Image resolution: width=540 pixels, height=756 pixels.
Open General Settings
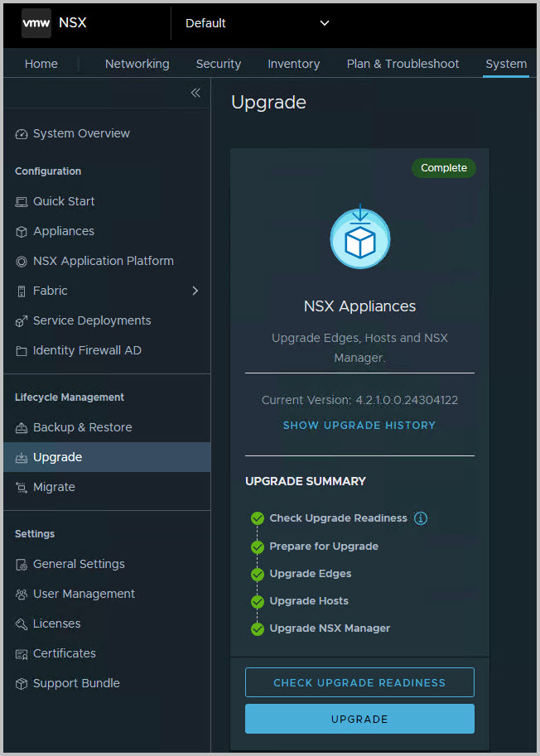(x=79, y=564)
